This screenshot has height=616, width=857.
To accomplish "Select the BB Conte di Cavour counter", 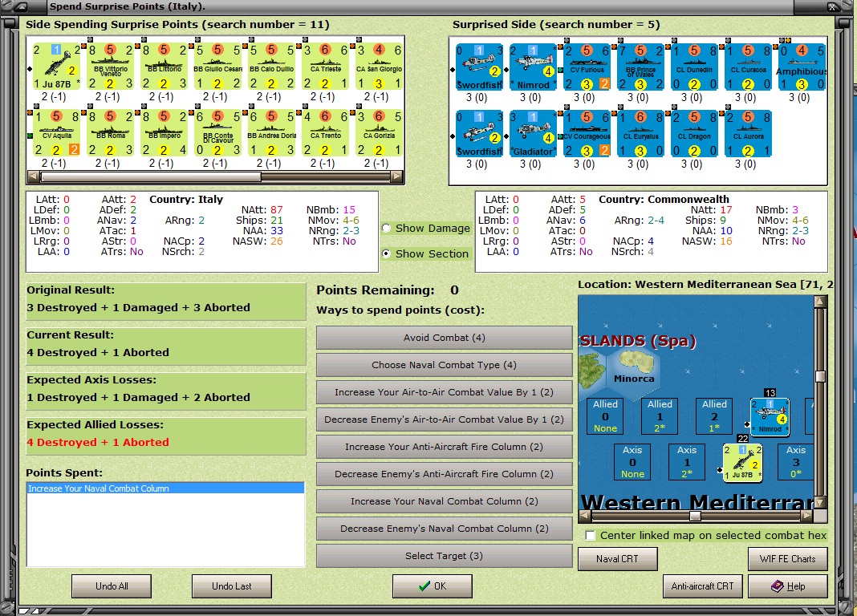I will [x=218, y=132].
